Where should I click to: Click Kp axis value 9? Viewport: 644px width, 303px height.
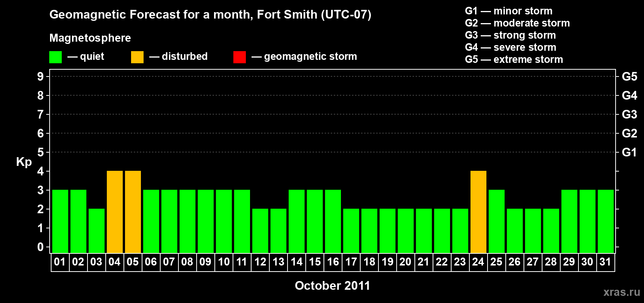click(x=41, y=77)
